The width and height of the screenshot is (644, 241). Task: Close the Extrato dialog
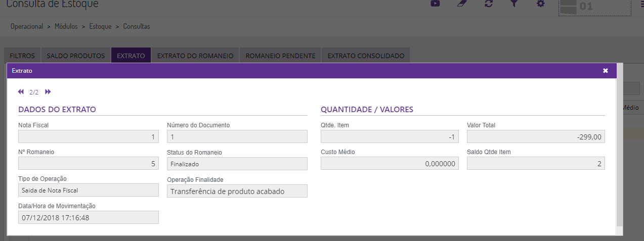click(605, 71)
